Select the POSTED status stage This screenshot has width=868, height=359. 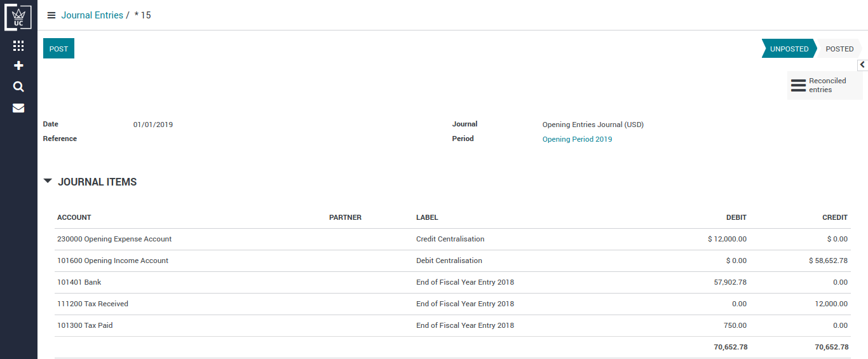pyautogui.click(x=839, y=49)
